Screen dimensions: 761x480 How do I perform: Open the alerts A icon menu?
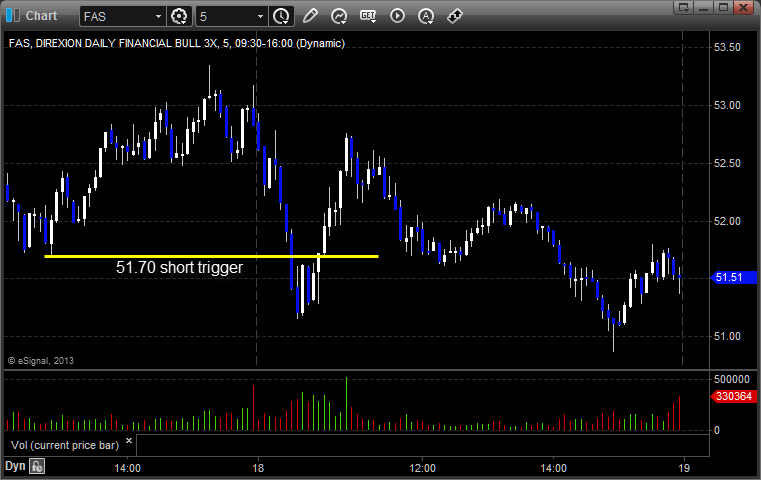point(426,16)
